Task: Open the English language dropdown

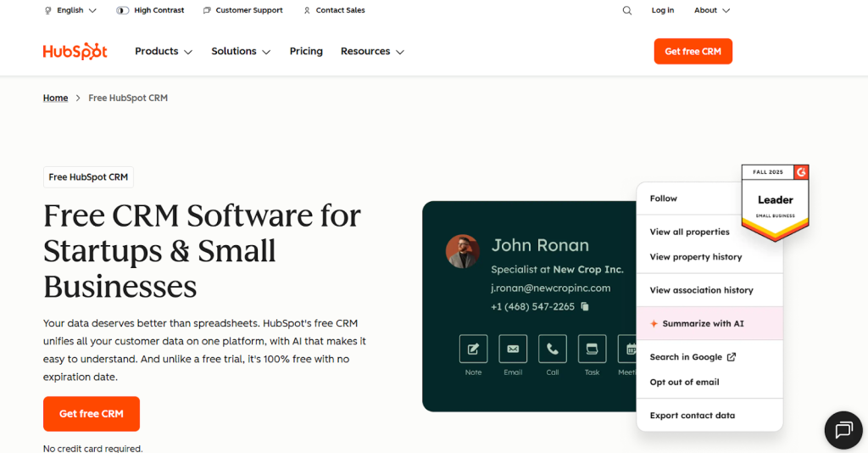Action: (x=70, y=10)
